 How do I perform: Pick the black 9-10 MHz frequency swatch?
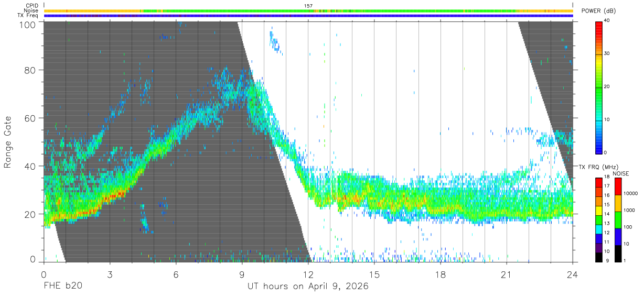pos(598,256)
